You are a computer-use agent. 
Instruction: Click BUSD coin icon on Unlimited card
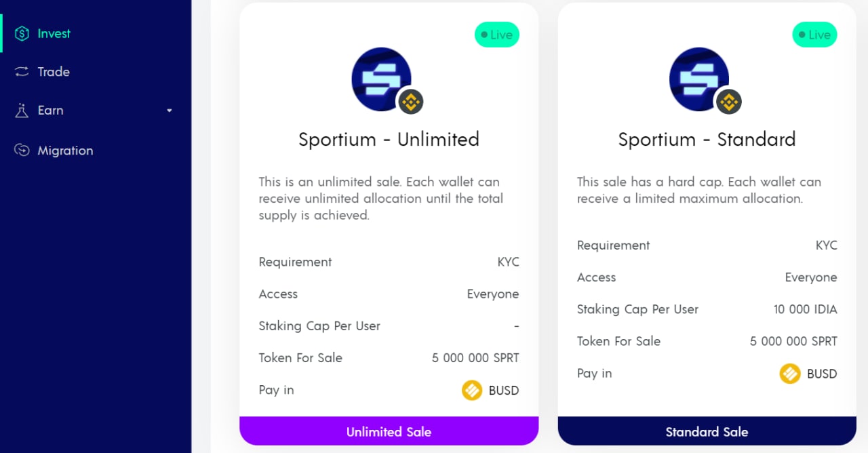(x=472, y=391)
